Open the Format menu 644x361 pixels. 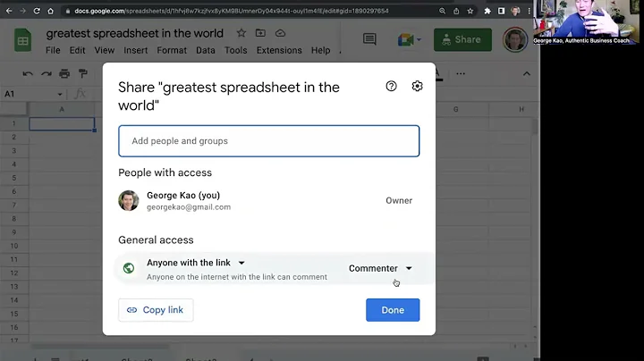172,50
